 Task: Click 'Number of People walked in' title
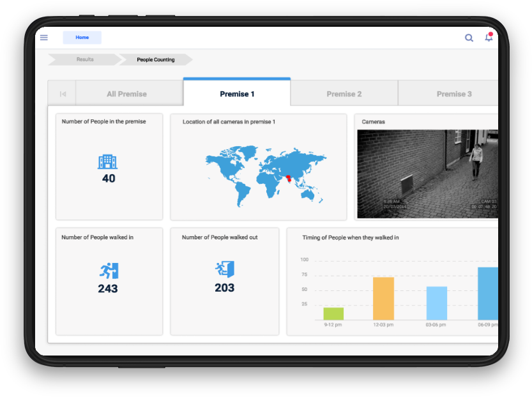(97, 237)
